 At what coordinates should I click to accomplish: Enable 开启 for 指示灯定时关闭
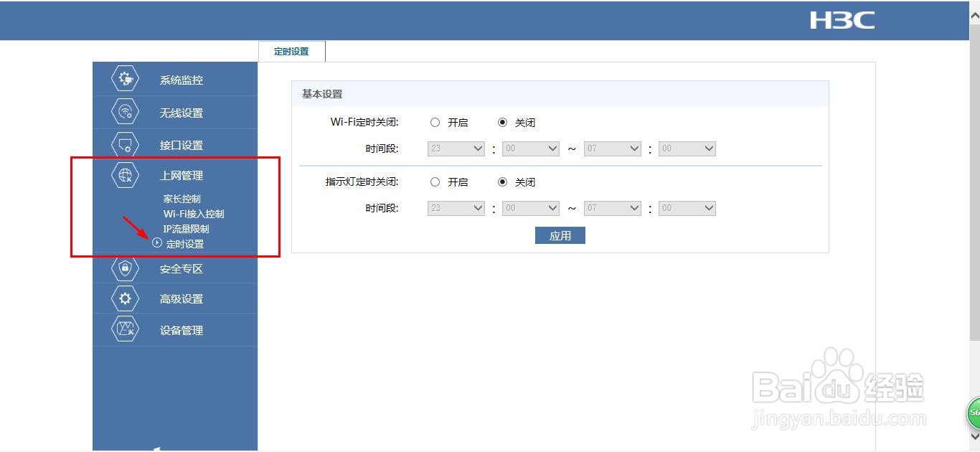coord(435,182)
